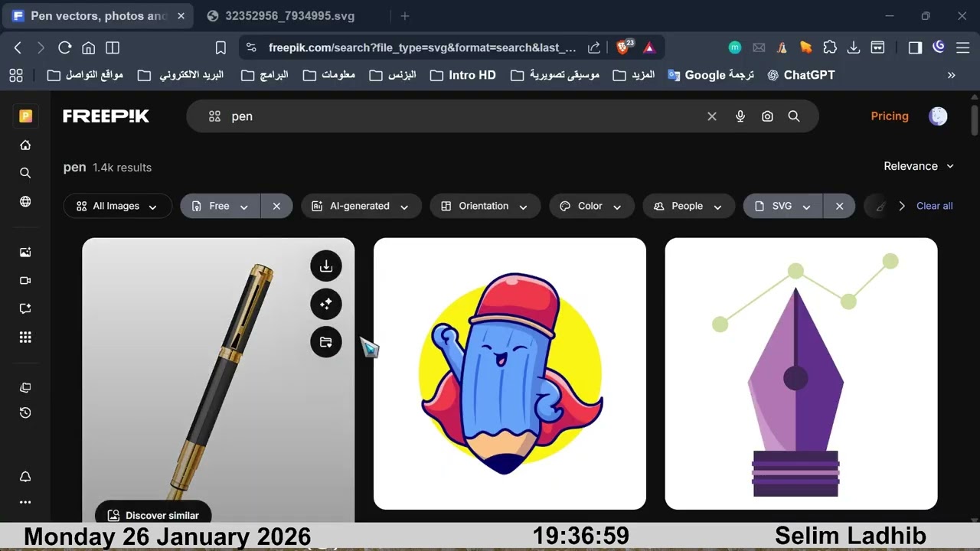Open the Relevance sort dropdown

pos(919,166)
